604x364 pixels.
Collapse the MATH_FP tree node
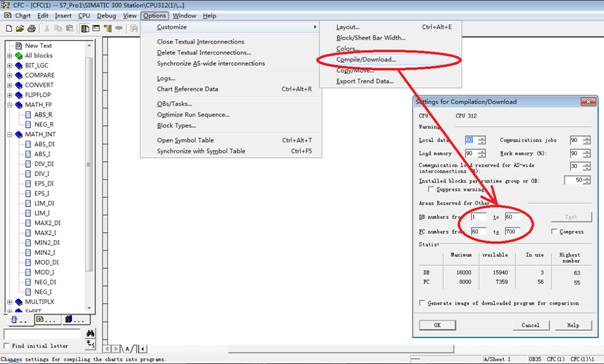[x=10, y=105]
